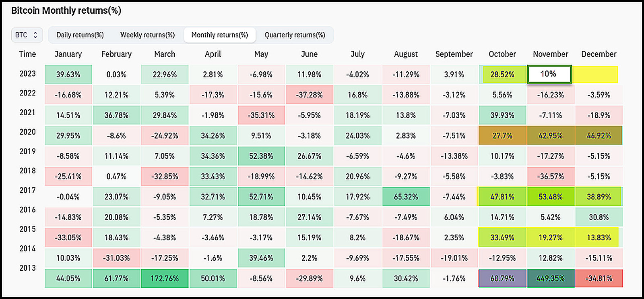Switch to the Weekly returns(%) tab
The width and height of the screenshot is (644, 299).
click(x=147, y=35)
